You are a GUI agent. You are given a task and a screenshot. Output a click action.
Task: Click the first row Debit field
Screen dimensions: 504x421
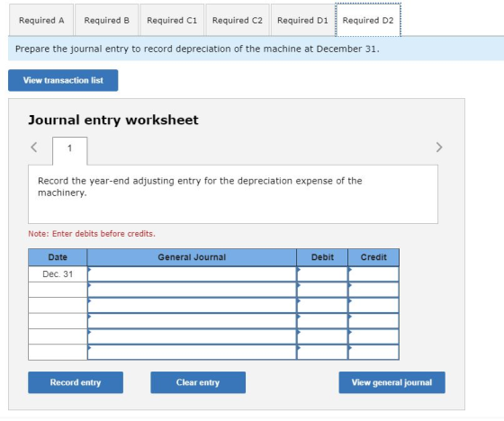322,274
